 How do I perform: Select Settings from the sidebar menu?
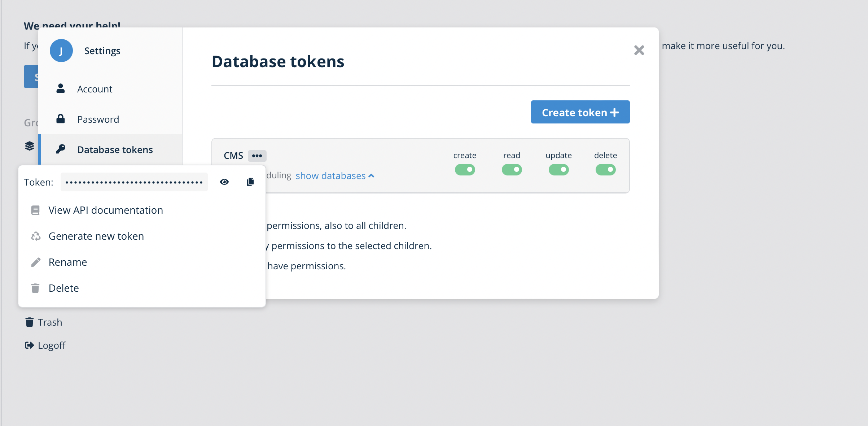[102, 51]
